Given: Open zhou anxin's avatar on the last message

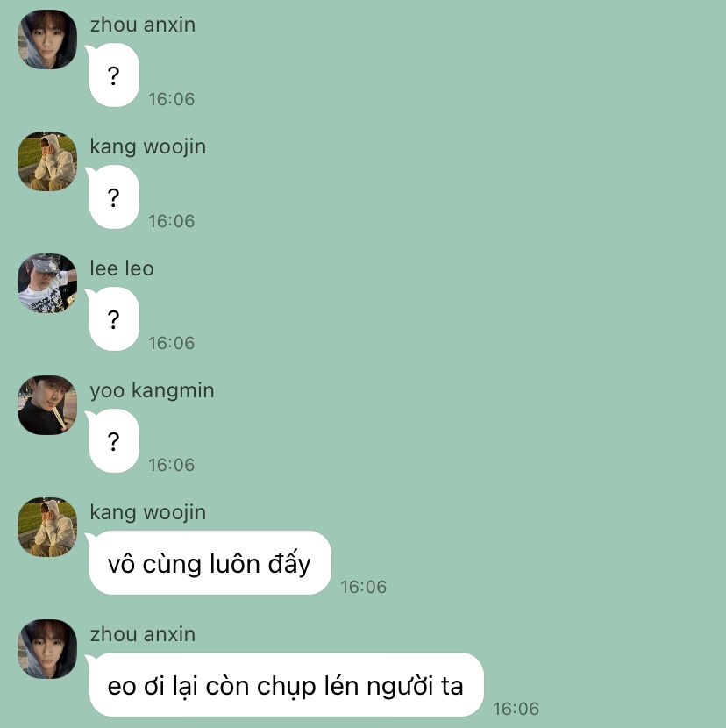Looking at the screenshot, I should [47, 648].
